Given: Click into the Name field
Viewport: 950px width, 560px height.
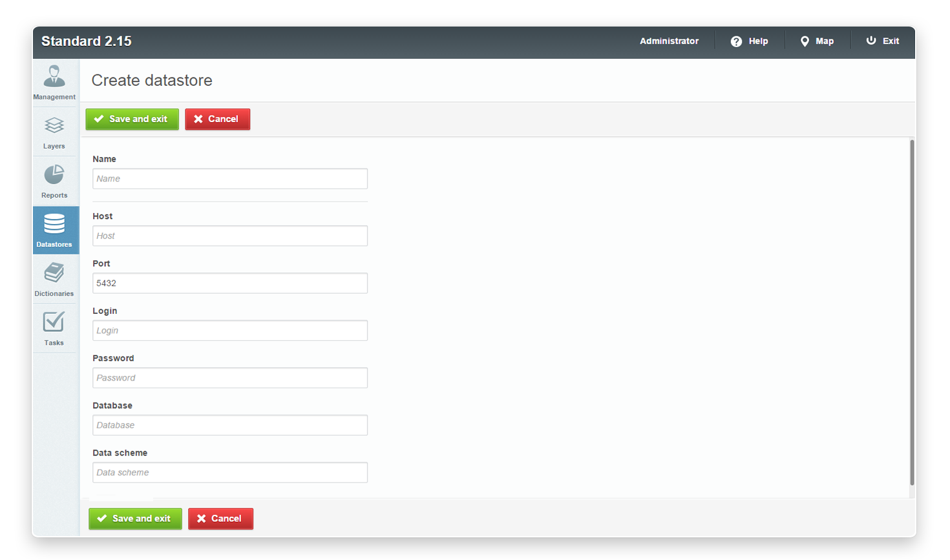Looking at the screenshot, I should 229,178.
